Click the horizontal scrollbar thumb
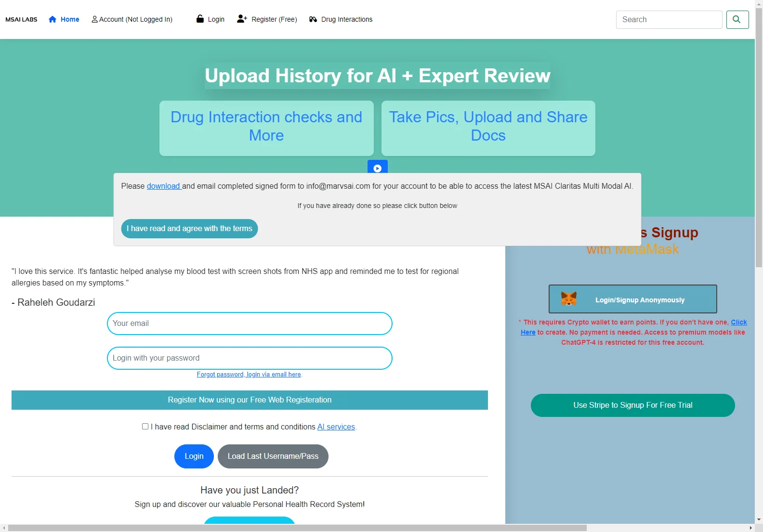Viewport: 763px width, 532px height. (x=297, y=528)
